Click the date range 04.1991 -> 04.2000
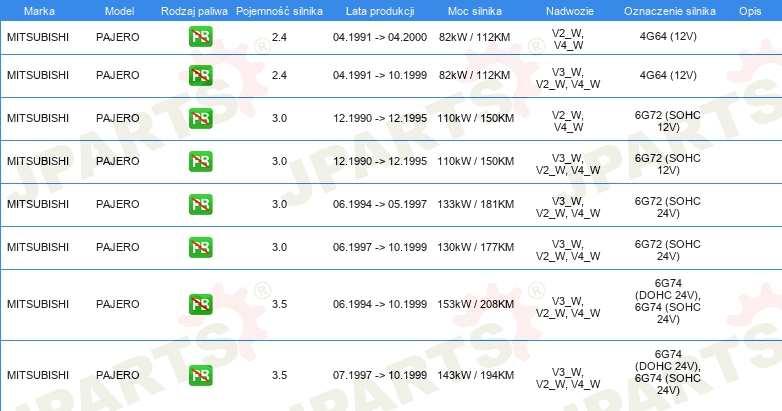This screenshot has height=411, width=782. [x=380, y=37]
